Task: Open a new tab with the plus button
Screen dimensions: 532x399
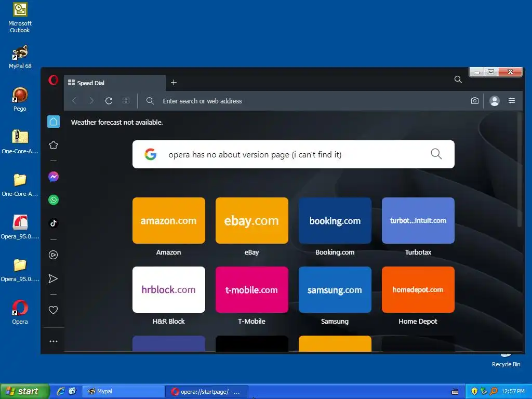Action: [x=174, y=83]
